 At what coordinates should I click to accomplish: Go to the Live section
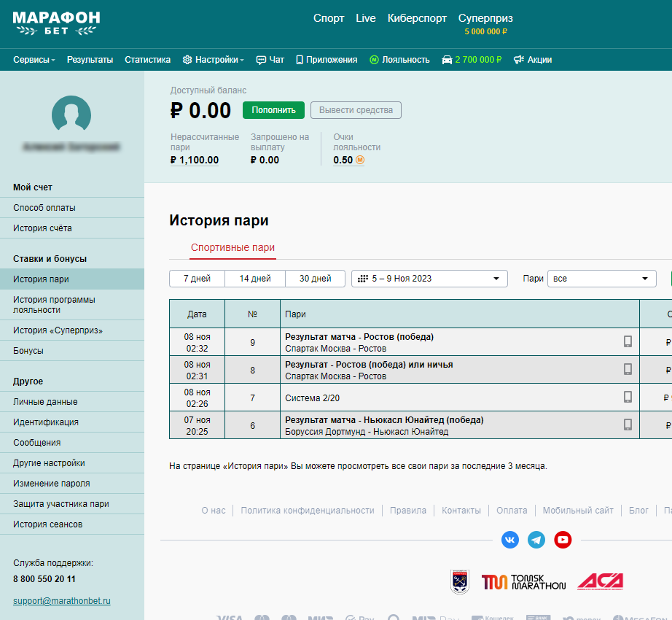(366, 18)
